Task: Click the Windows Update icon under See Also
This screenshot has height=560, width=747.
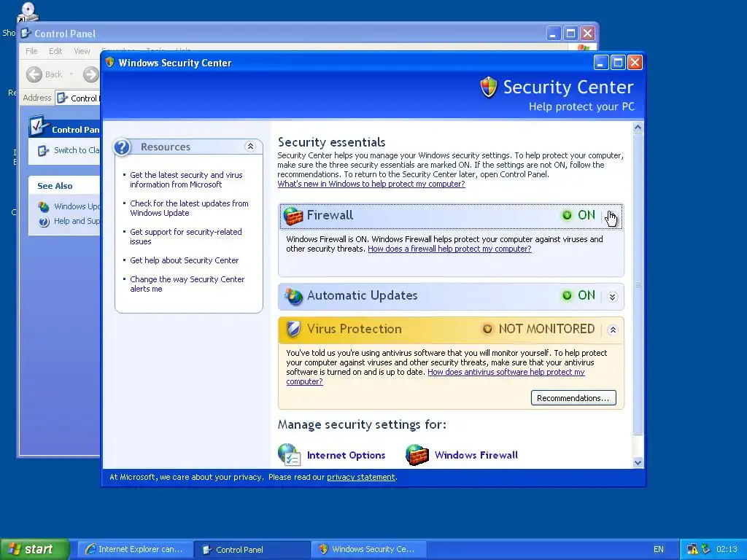Action: coord(44,206)
